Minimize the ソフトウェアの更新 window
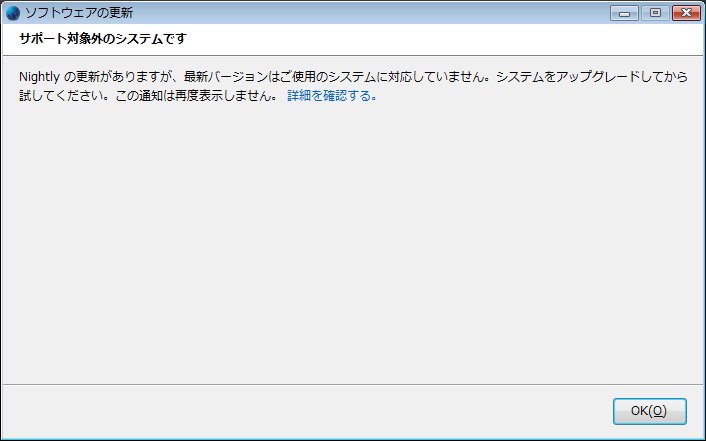The height and width of the screenshot is (441, 706). click(x=627, y=13)
